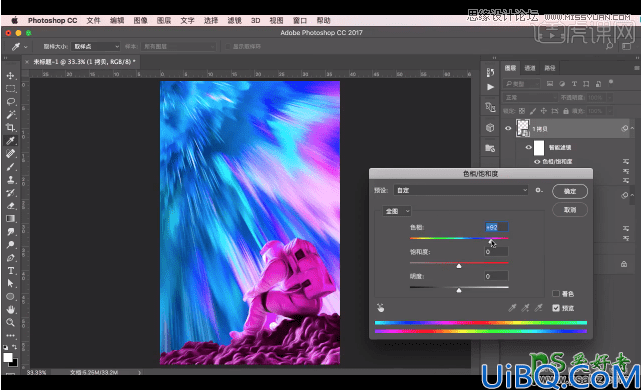The height and width of the screenshot is (391, 641).
Task: Select the History Brush tool
Action: tap(11, 193)
